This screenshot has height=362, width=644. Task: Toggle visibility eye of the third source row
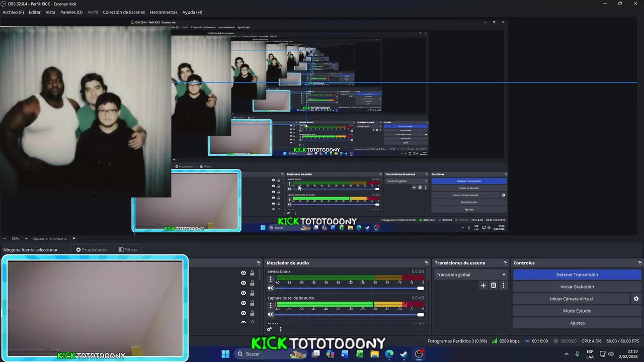[244, 293]
